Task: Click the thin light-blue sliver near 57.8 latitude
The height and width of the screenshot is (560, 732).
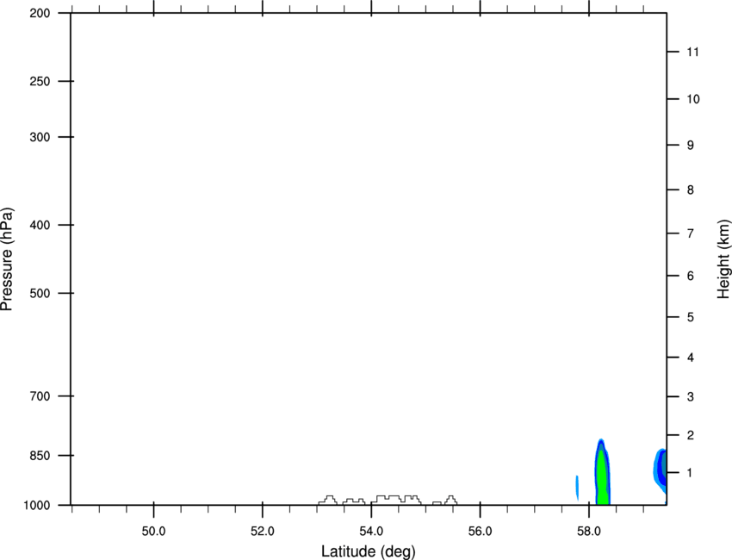Action: [x=577, y=488]
